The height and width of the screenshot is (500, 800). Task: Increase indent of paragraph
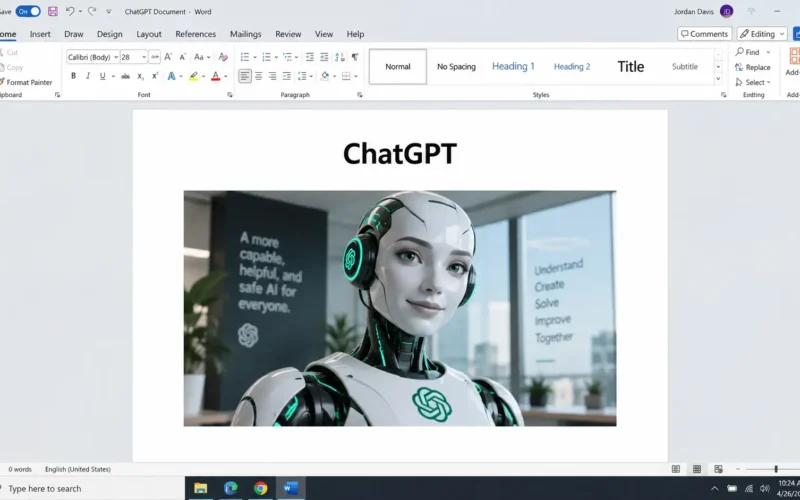pos(324,57)
